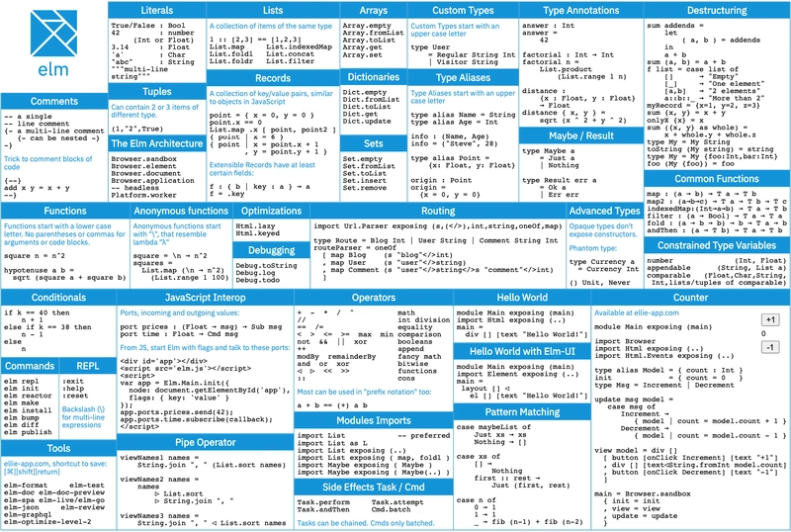The image size is (791, 532).
Task: Select the Lists section header
Action: pos(273,10)
